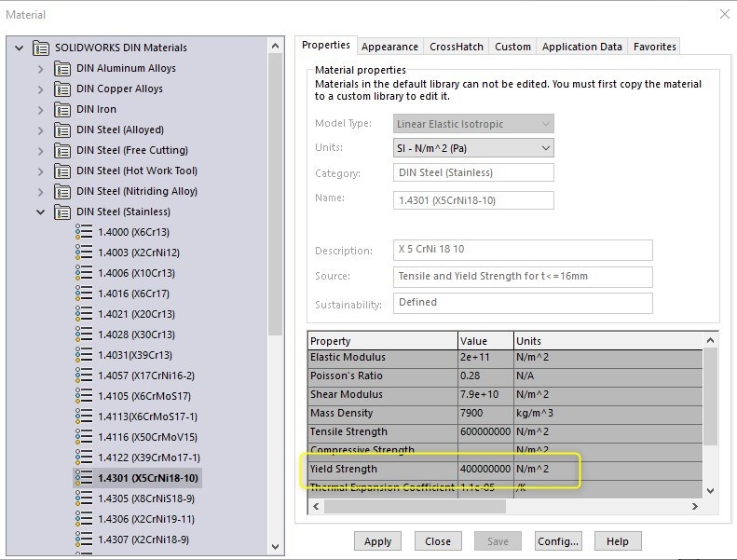
Task: Select the Properties tab
Action: tap(326, 45)
